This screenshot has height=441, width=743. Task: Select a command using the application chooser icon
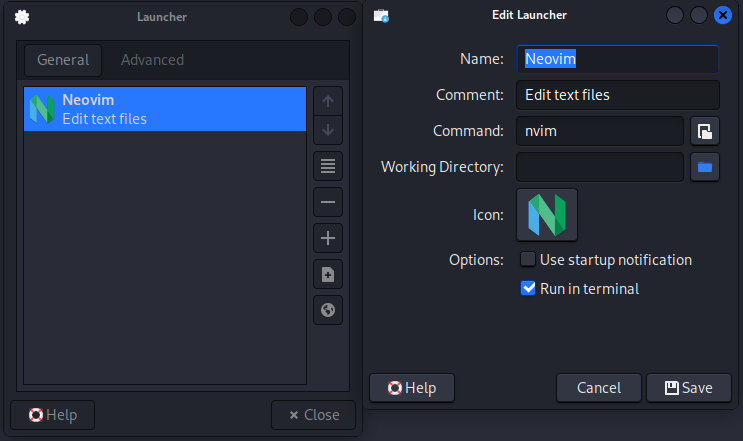click(705, 131)
